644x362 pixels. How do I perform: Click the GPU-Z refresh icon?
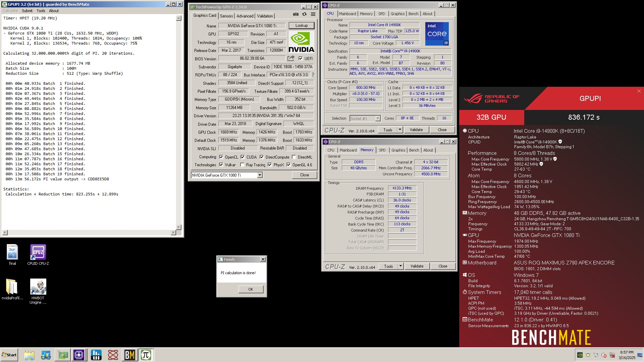(x=304, y=14)
